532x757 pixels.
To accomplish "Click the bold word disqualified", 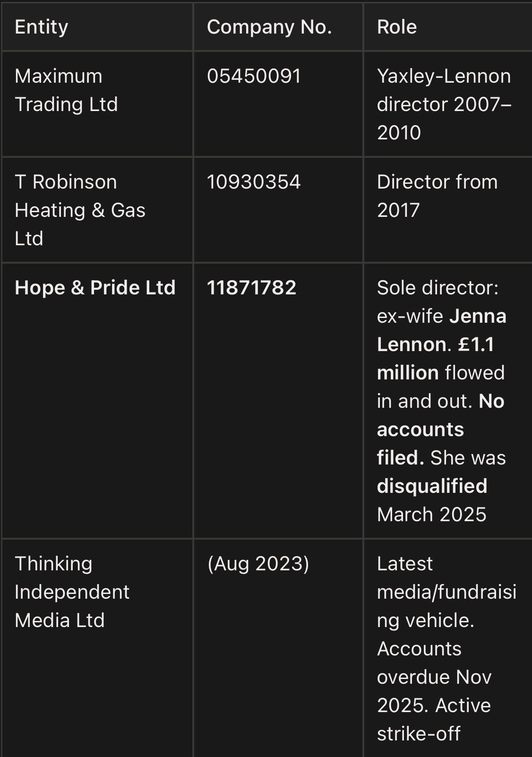I will [x=432, y=486].
